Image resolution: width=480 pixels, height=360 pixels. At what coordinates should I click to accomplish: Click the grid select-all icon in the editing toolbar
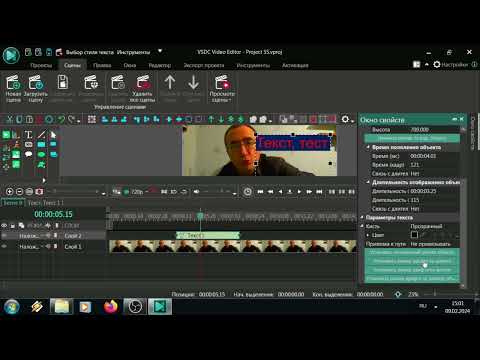[x=92, y=119]
